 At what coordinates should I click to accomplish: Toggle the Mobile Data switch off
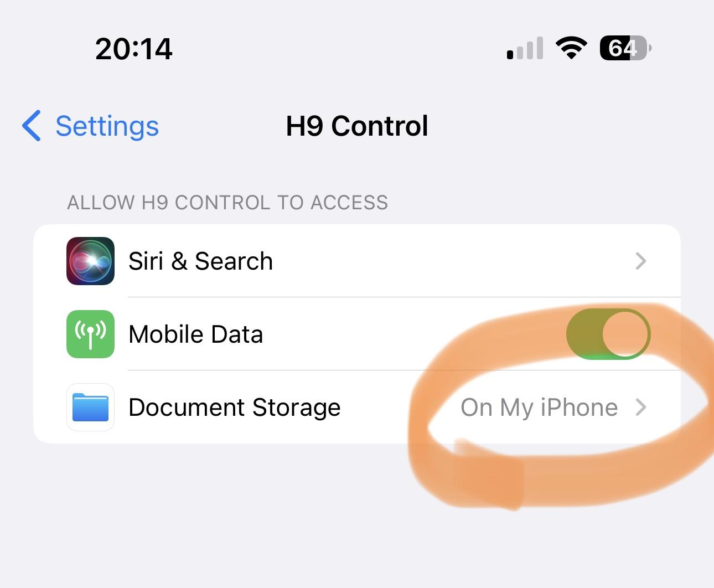click(x=608, y=334)
